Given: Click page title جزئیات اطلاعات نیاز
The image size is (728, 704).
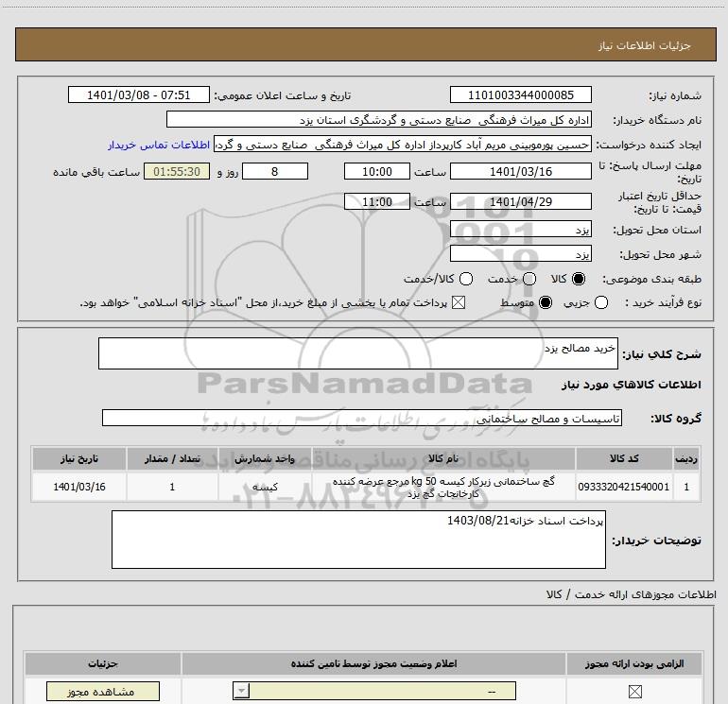Looking at the screenshot, I should (644, 45).
